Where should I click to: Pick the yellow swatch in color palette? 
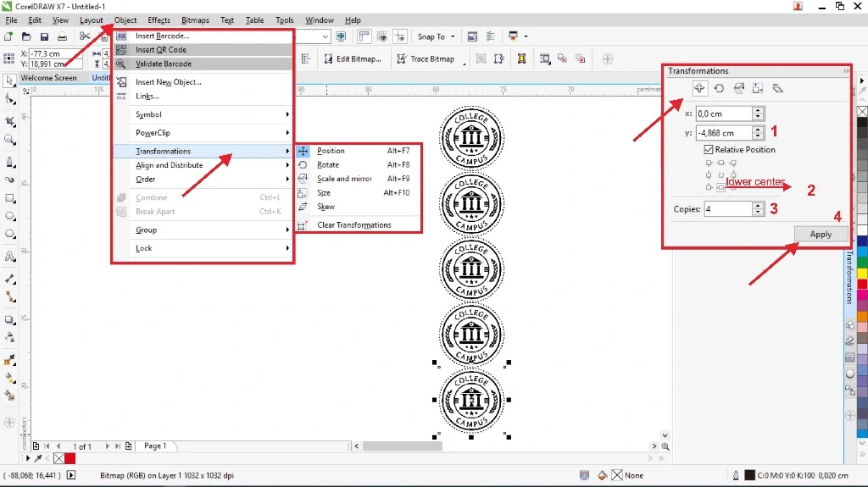pos(862,273)
